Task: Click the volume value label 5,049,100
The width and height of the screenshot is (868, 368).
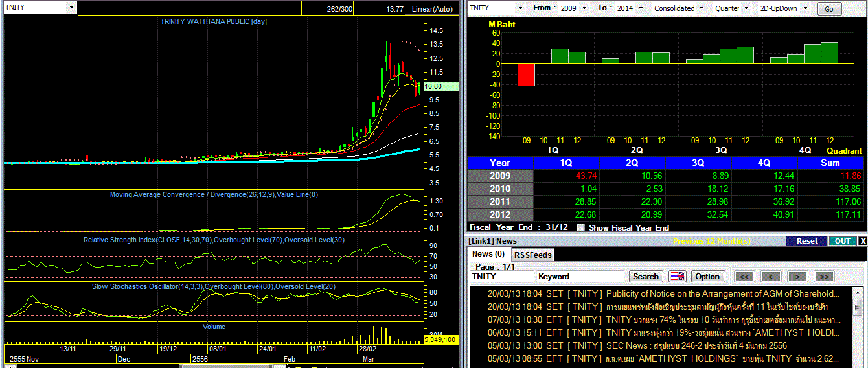Action: tap(441, 339)
